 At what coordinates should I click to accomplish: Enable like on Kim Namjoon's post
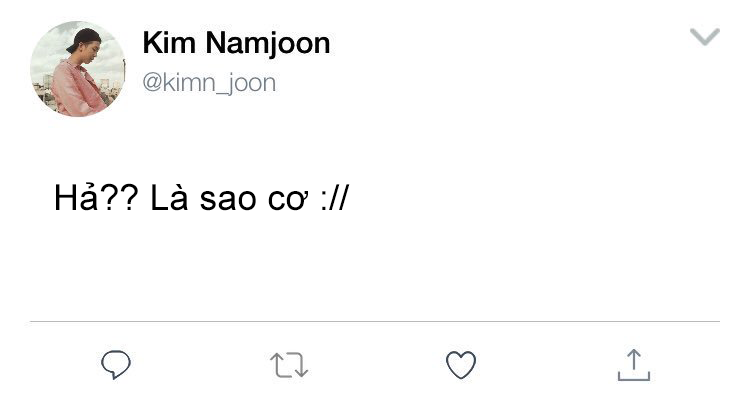click(x=461, y=365)
